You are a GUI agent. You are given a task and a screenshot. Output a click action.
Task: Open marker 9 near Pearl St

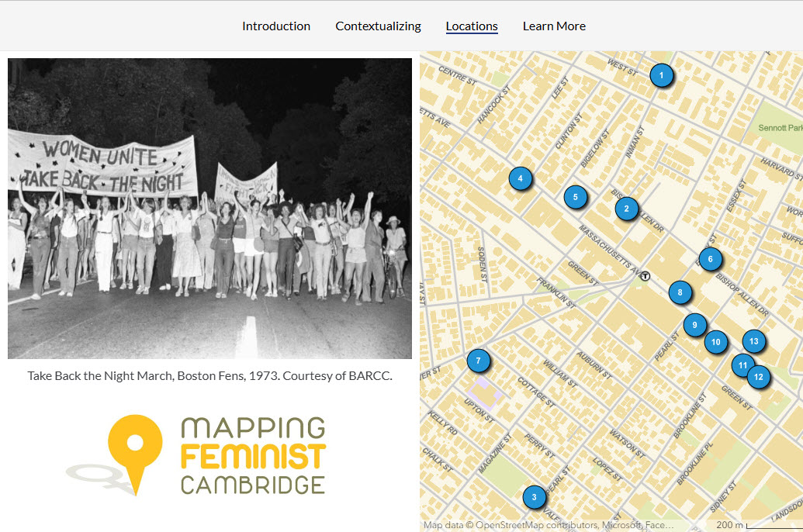coord(694,325)
